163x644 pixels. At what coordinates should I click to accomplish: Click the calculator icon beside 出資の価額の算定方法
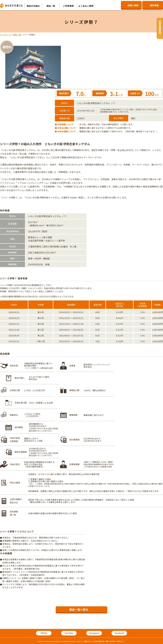click(4, 501)
